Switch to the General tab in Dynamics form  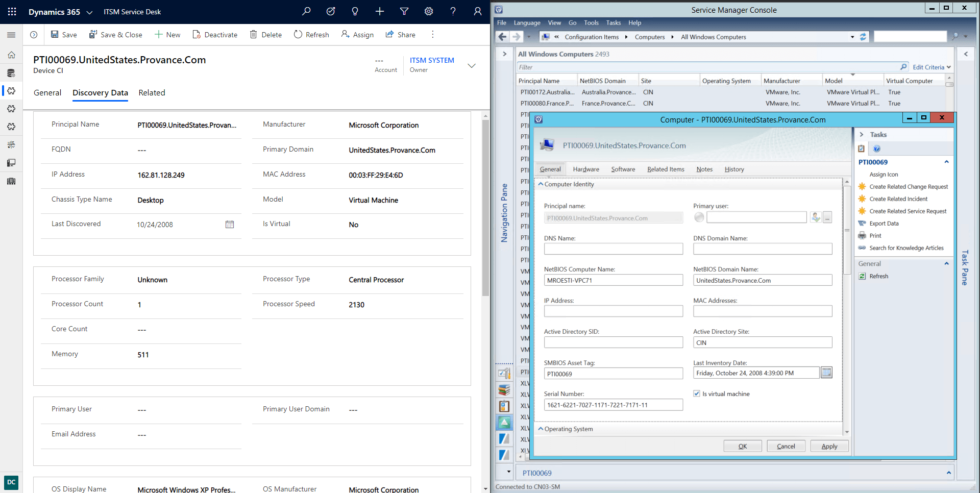click(47, 93)
